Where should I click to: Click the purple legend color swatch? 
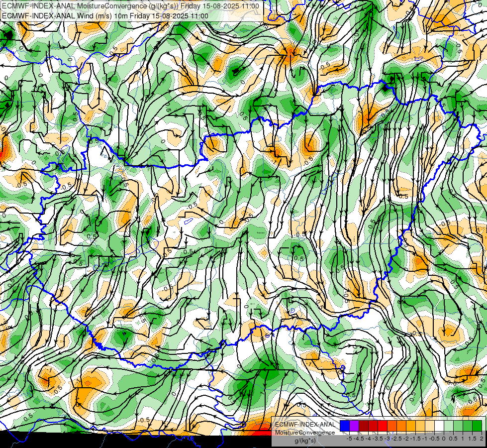pyautogui.click(x=354, y=426)
